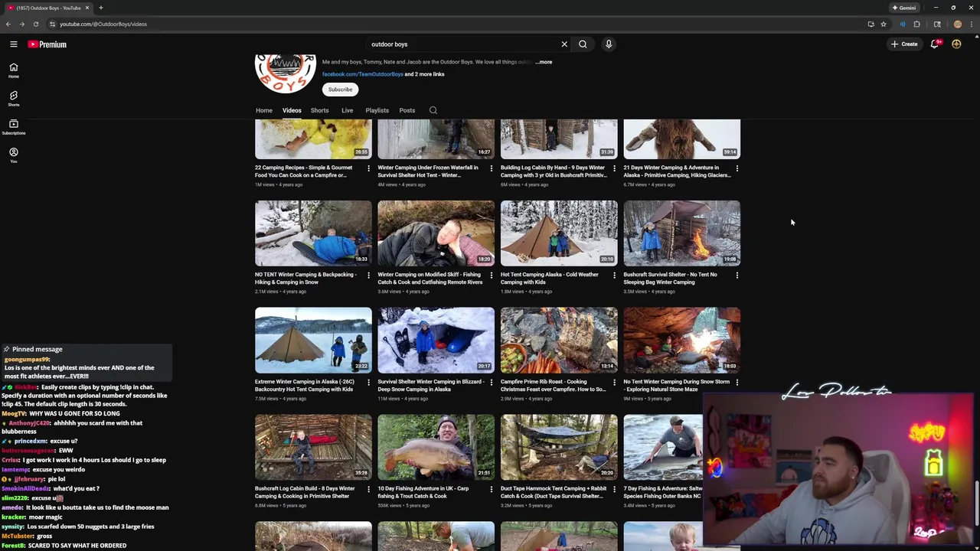
Task: Open the Chrome profile avatar
Action: pos(957,24)
